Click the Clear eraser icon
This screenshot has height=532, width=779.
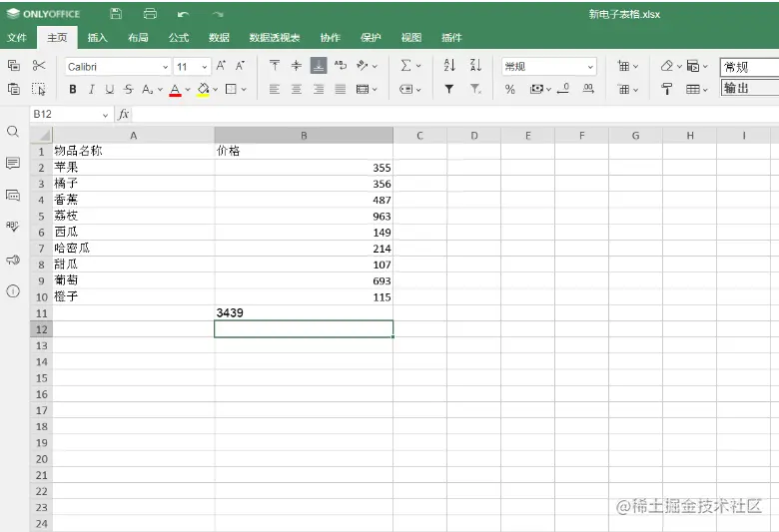coord(667,66)
